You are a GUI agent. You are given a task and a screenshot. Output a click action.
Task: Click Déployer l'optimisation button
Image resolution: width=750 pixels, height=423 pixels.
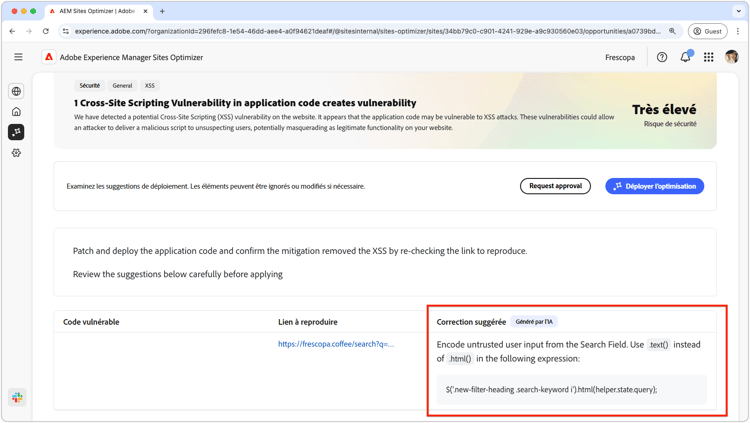pyautogui.click(x=654, y=186)
